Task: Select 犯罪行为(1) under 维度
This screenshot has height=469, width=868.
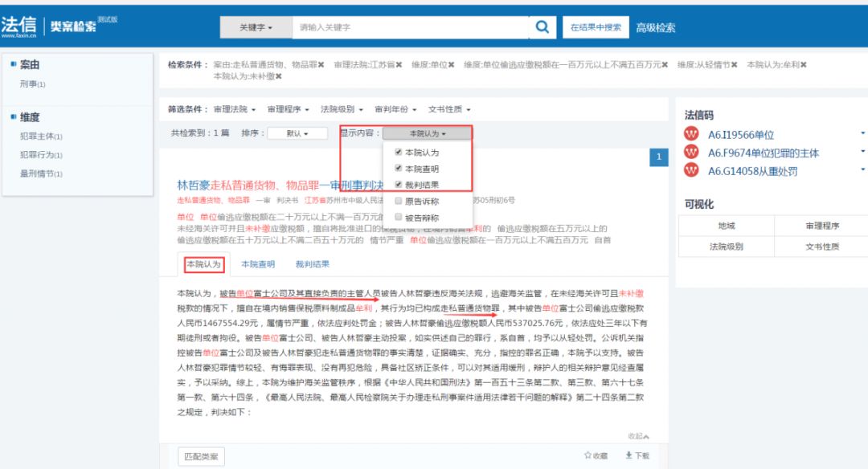Action: click(41, 155)
